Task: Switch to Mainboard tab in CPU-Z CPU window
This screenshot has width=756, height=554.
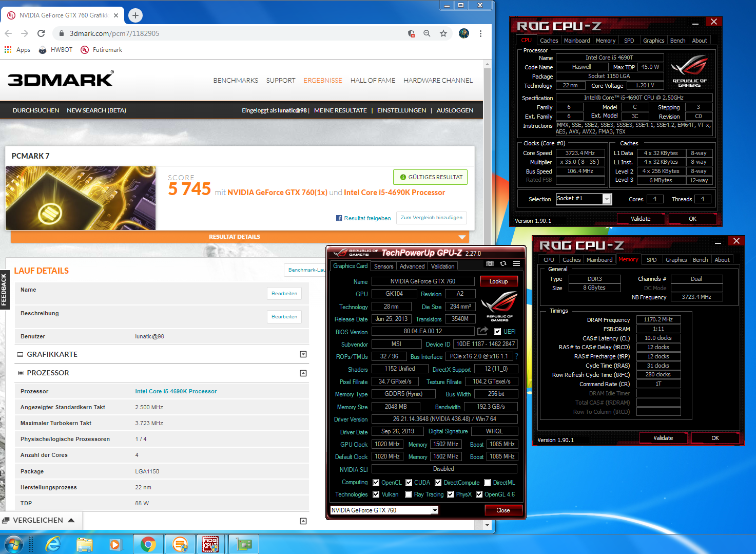Action: tap(577, 41)
